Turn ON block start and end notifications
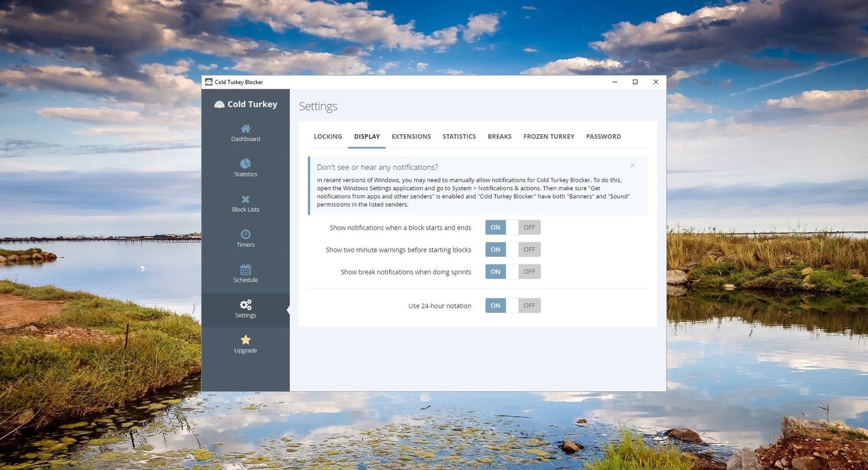This screenshot has height=470, width=868. 496,227
